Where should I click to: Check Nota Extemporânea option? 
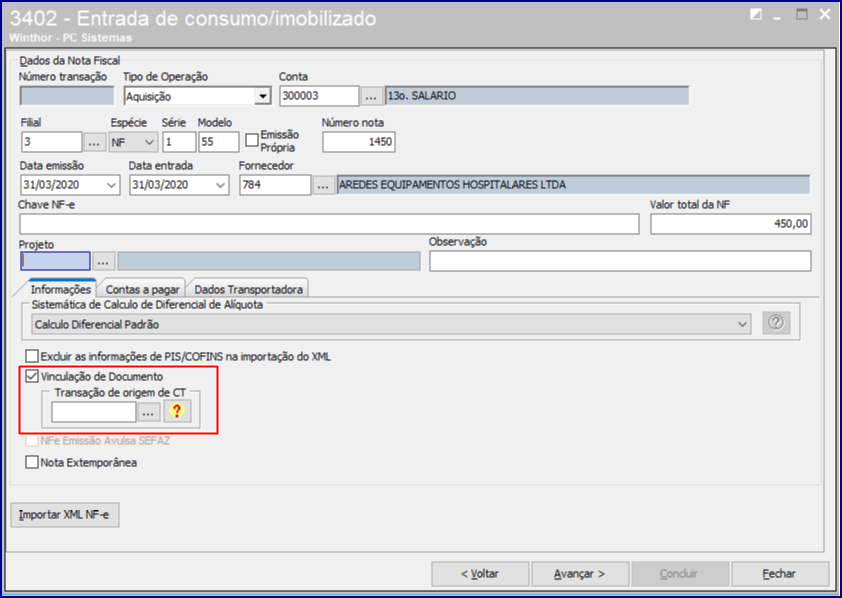coord(32,462)
